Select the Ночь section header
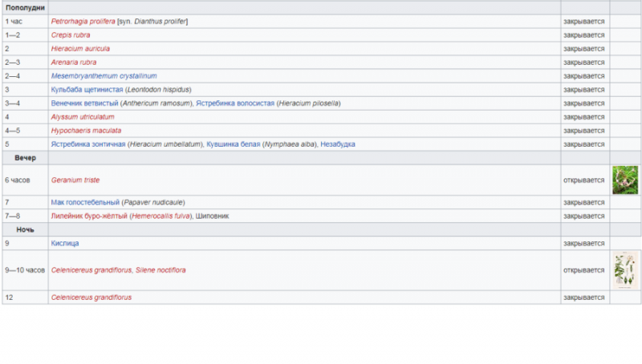Viewport: 642px width, 364px height. point(25,230)
